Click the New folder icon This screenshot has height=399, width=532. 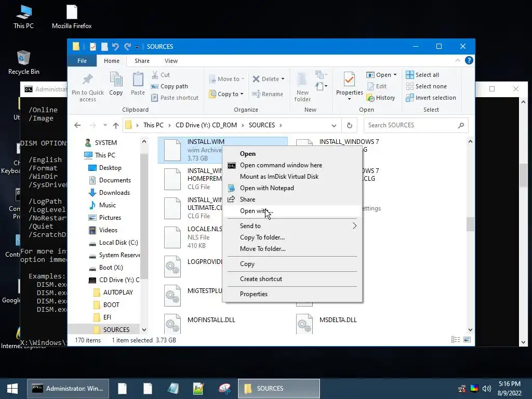click(302, 79)
